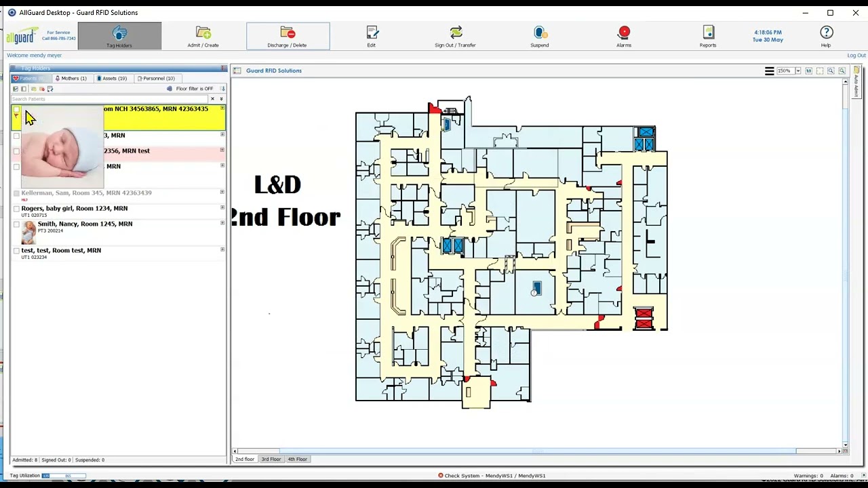Click the Tag Utilization progress bar

coord(64,476)
